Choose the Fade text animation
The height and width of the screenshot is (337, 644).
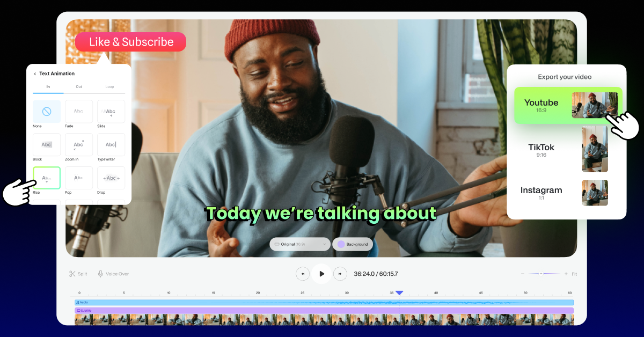tap(79, 112)
